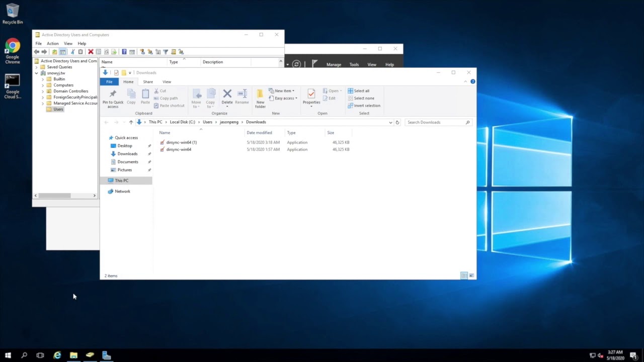Open the Start menu
644x362 pixels.
coord(8,355)
